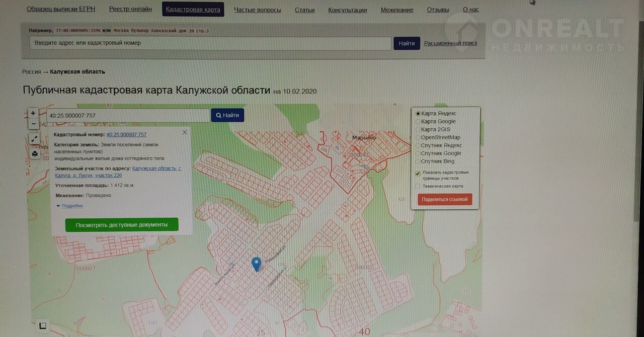
Task: Close the cadastral info popup
Action: tap(185, 132)
